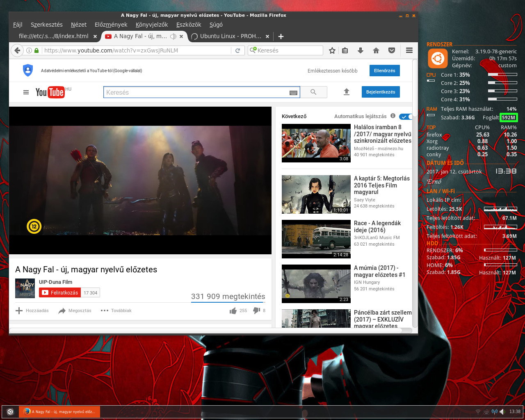This screenshot has width=525, height=420.
Task: Click the 331 909 megtekintés view count
Action: point(228,296)
